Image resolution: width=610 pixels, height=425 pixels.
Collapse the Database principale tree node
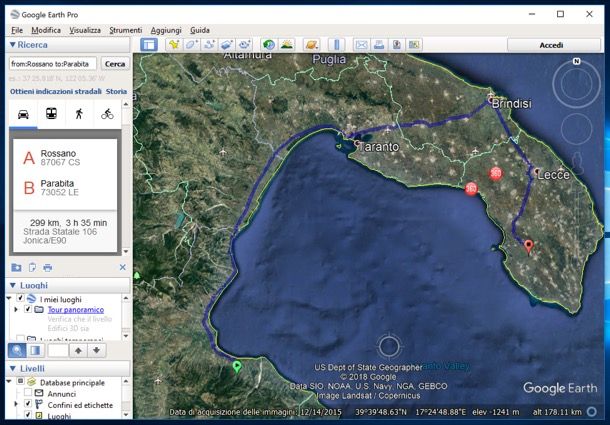pos(9,382)
